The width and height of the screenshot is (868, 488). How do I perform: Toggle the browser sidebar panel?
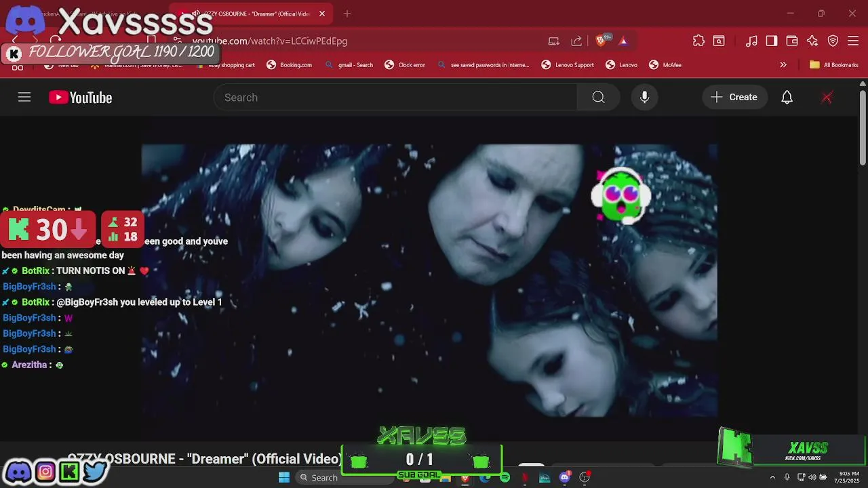coord(772,41)
